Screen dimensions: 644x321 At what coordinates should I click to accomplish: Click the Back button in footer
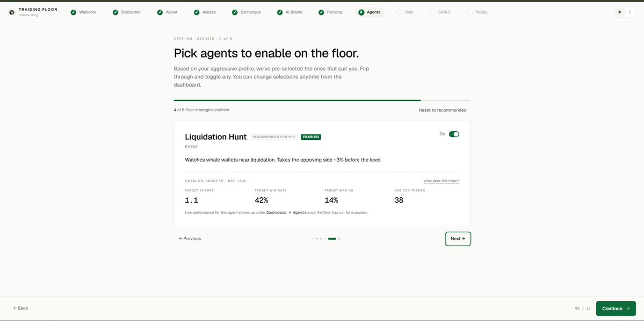point(20,308)
